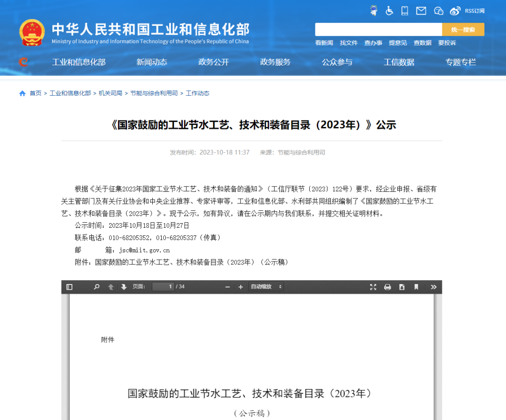The image size is (506, 420).
Task: Open the 自动缩放 zoom dropdown
Action: coord(266,286)
